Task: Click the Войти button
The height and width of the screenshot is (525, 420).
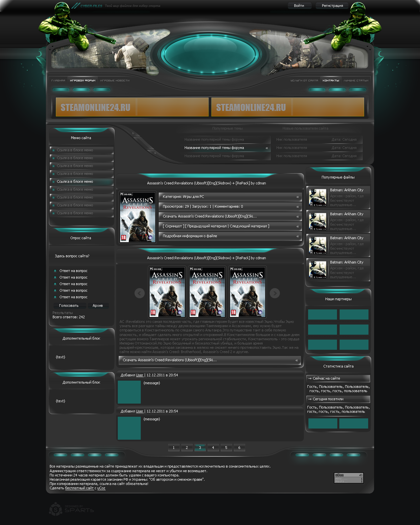Action: [299, 6]
